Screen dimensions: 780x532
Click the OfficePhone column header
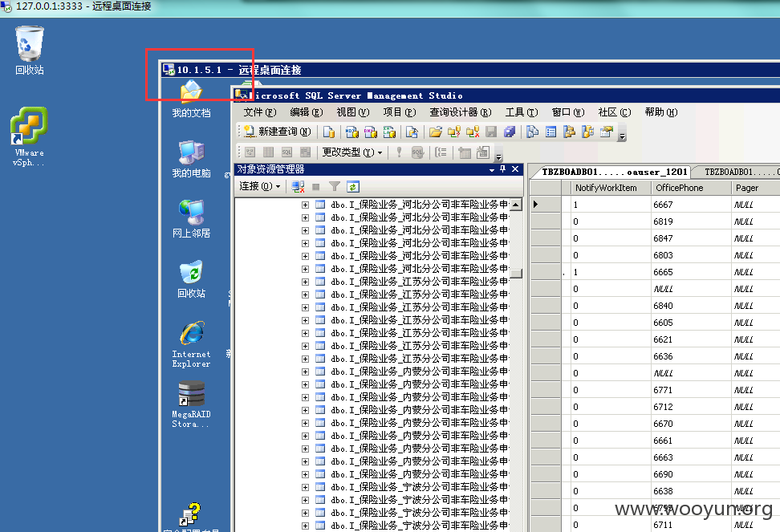pos(690,188)
